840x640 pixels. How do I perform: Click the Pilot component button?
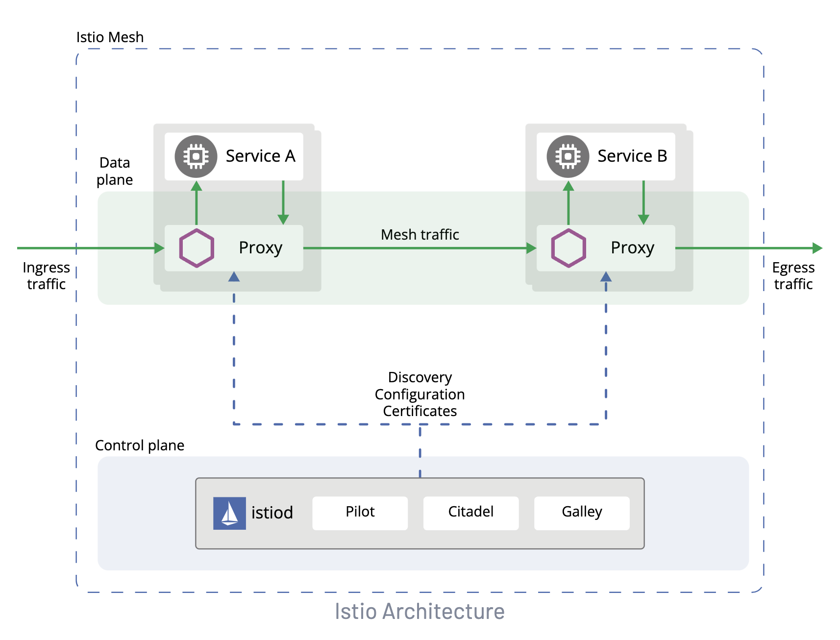coord(359,513)
